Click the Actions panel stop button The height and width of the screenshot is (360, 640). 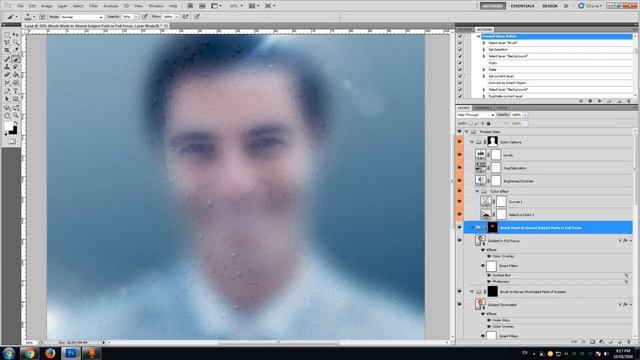581,101
